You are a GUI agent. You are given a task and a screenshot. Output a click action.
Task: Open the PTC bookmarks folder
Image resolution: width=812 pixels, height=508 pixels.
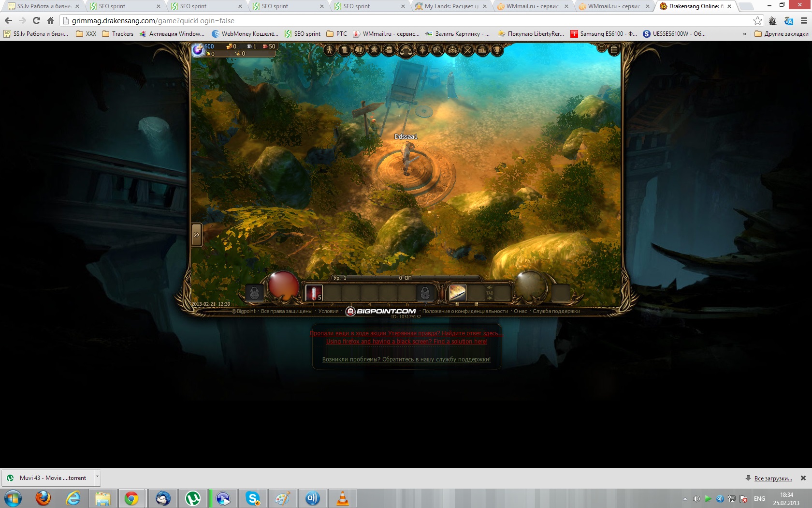(x=336, y=34)
